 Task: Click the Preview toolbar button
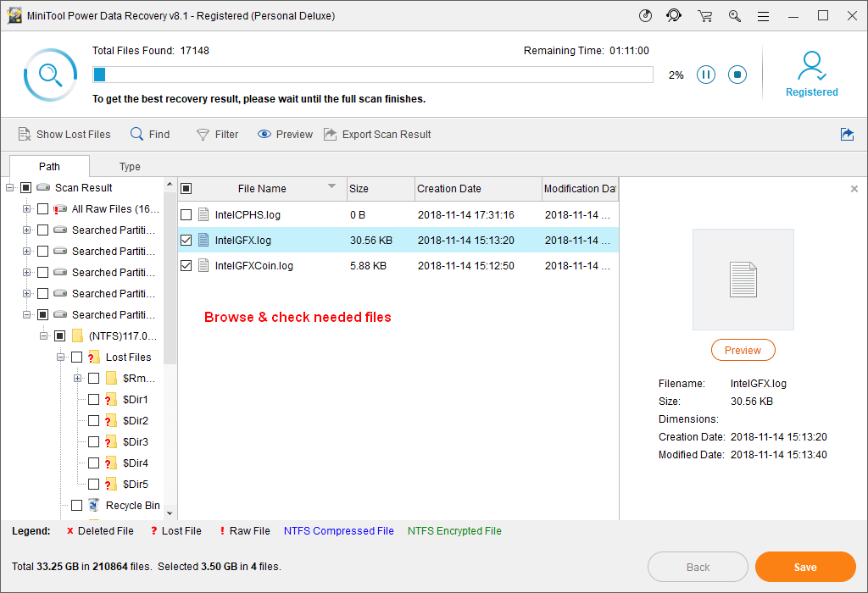[285, 135]
